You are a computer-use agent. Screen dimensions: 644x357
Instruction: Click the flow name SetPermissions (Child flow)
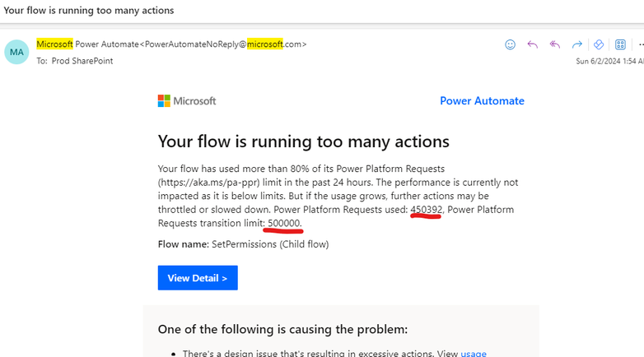259,244
